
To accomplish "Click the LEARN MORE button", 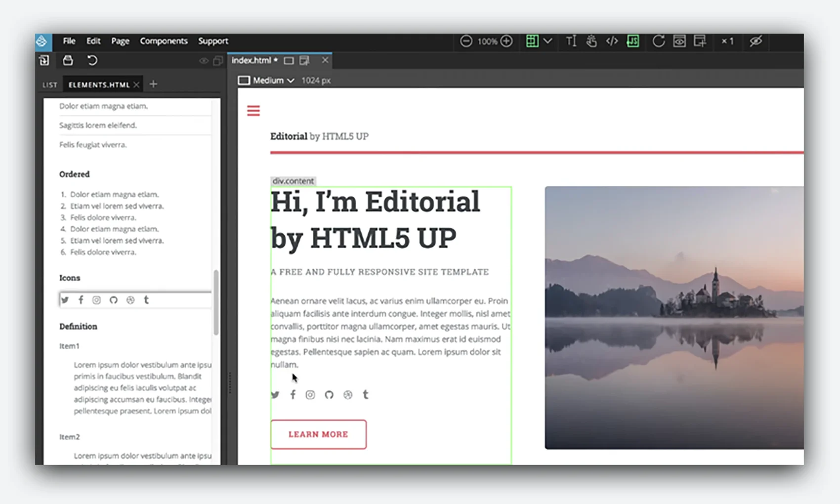I will (x=319, y=434).
